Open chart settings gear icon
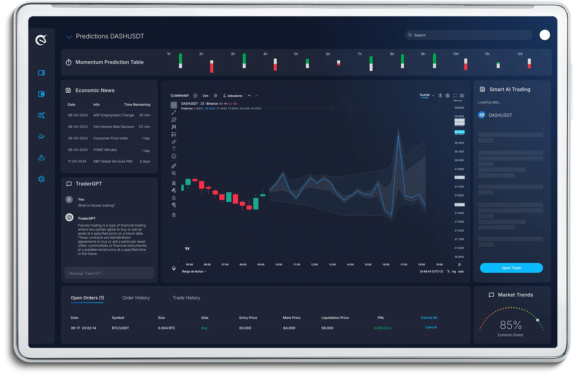Image resolution: width=588 pixels, height=378 pixels. [x=447, y=96]
